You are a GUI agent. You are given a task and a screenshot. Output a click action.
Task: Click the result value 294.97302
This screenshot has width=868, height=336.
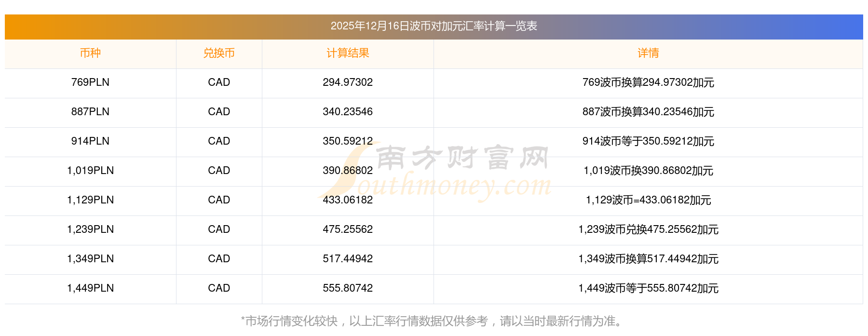pyautogui.click(x=348, y=82)
